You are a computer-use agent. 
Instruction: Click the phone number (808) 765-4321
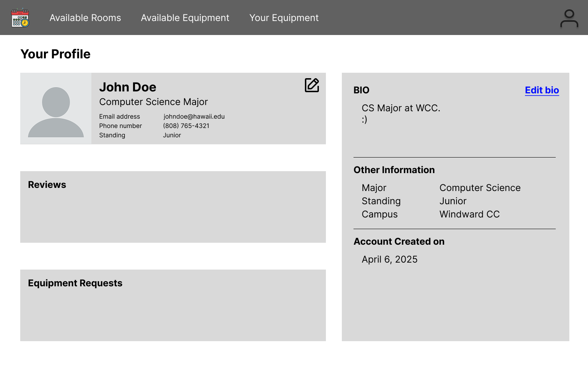[186, 126]
